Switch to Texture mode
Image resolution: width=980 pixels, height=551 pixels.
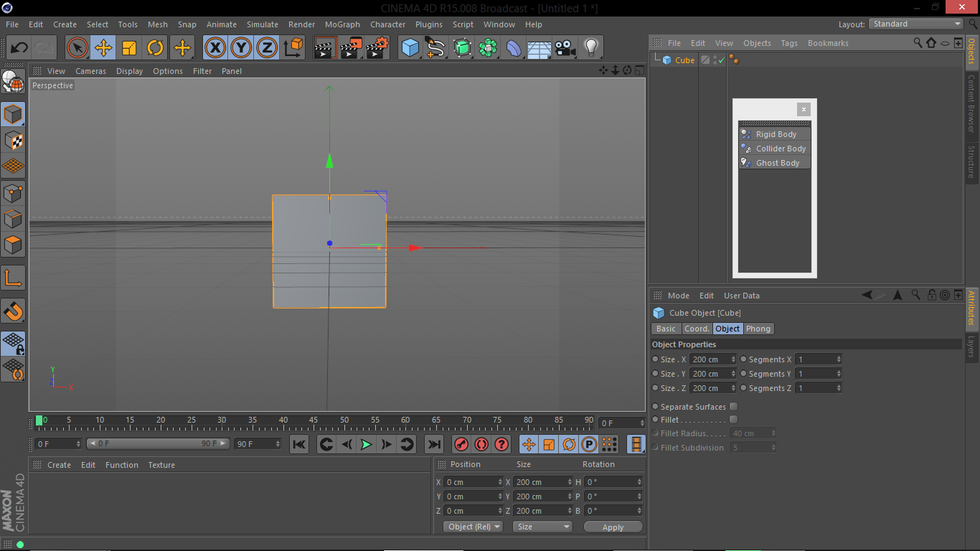coord(13,140)
